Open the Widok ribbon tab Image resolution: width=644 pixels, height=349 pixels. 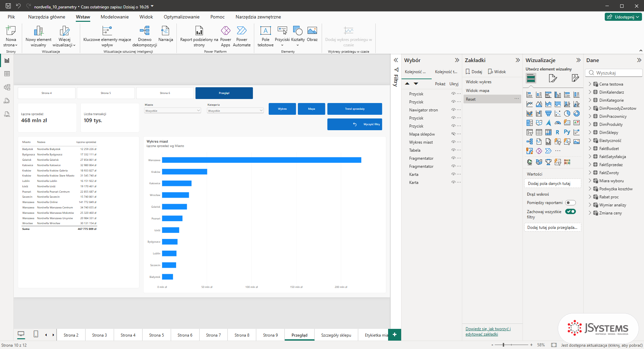[x=146, y=17]
